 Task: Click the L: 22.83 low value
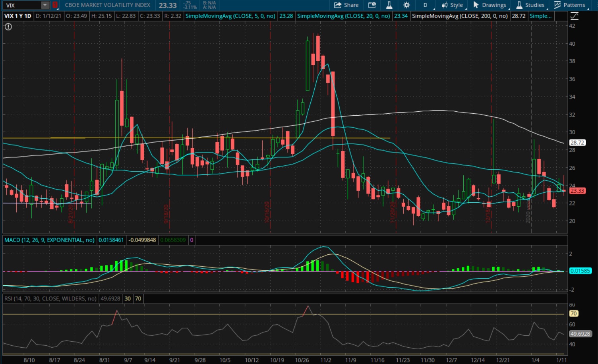click(x=126, y=16)
